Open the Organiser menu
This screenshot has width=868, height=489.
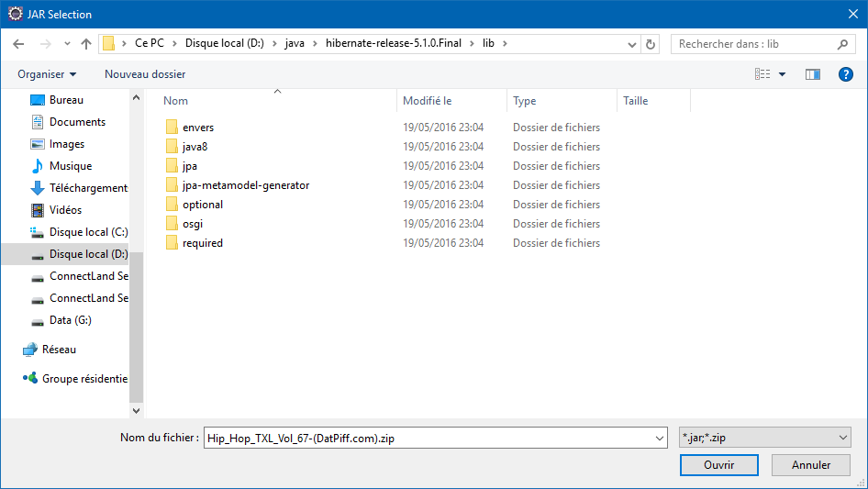[x=47, y=74]
